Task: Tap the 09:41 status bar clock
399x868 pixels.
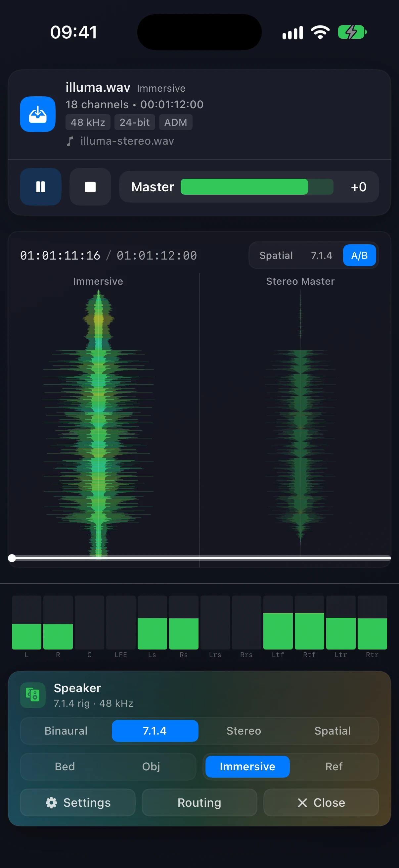Action: pos(74,32)
